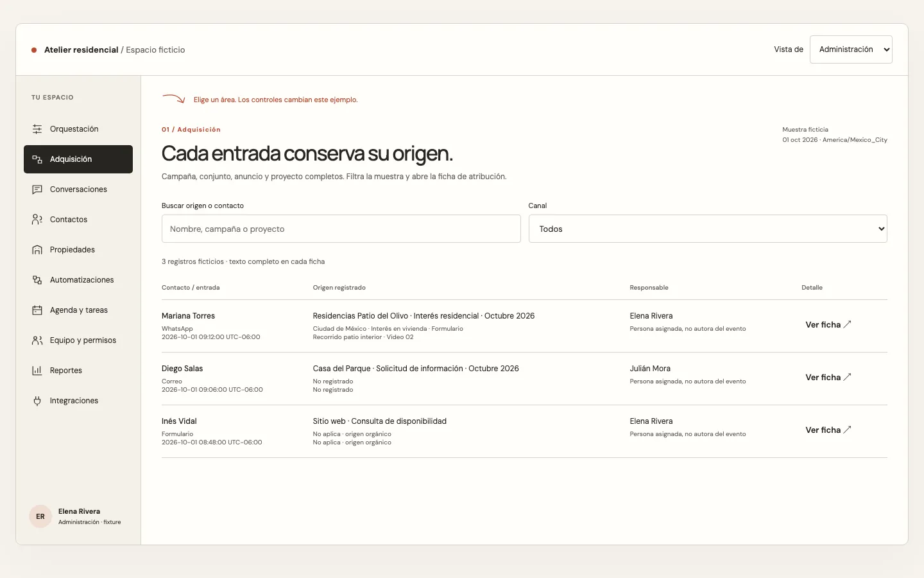This screenshot has height=578, width=924.
Task: Click the Espacio ficticio breadcrumb text
Action: [155, 49]
